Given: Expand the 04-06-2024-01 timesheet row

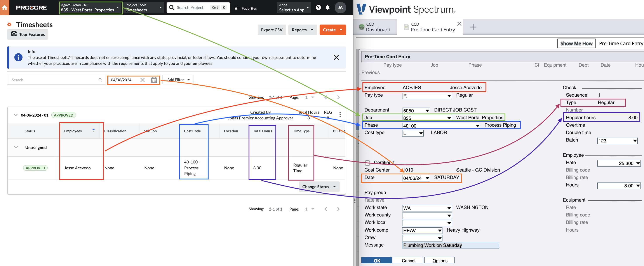Looking at the screenshot, I should [15, 115].
